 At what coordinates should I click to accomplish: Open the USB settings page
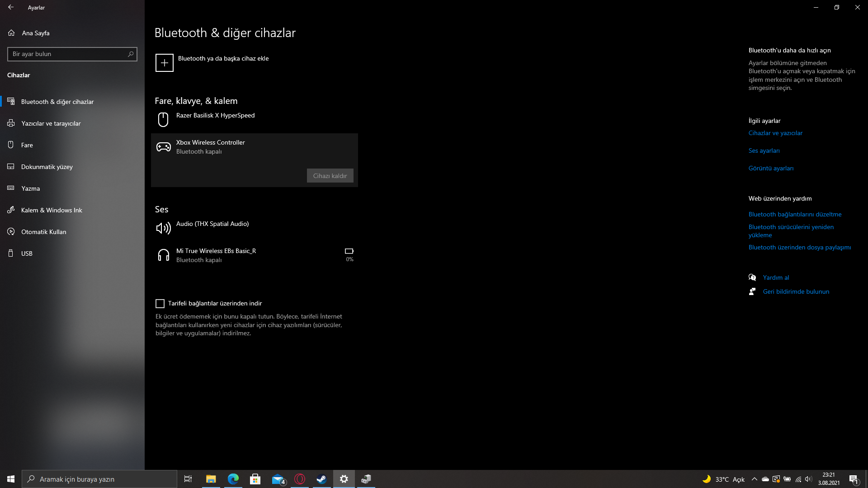coord(72,253)
